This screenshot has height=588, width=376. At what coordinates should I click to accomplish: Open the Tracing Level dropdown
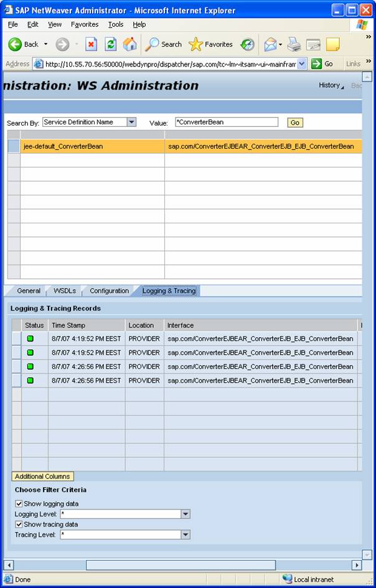pos(185,535)
